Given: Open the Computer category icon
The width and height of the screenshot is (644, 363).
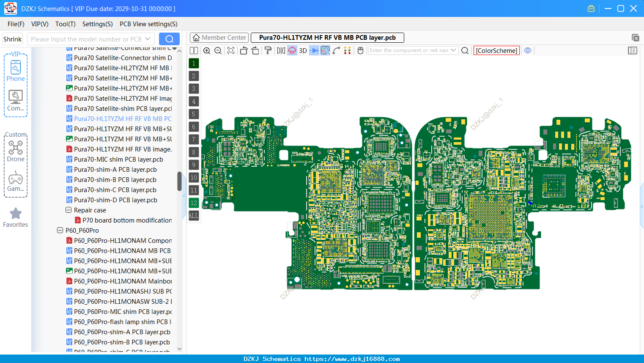Looking at the screenshot, I should pos(16,101).
